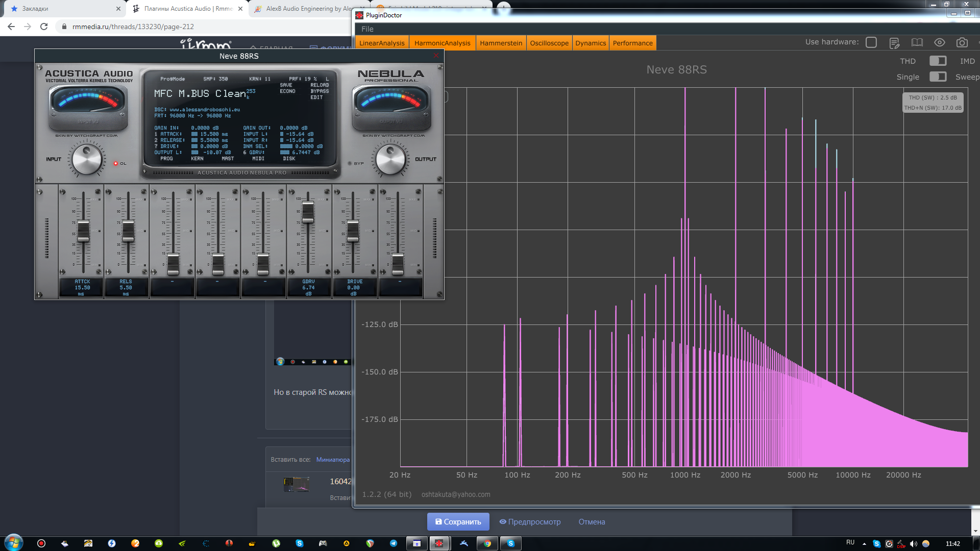Take a snapshot with the camera icon
980x551 pixels.
962,43
